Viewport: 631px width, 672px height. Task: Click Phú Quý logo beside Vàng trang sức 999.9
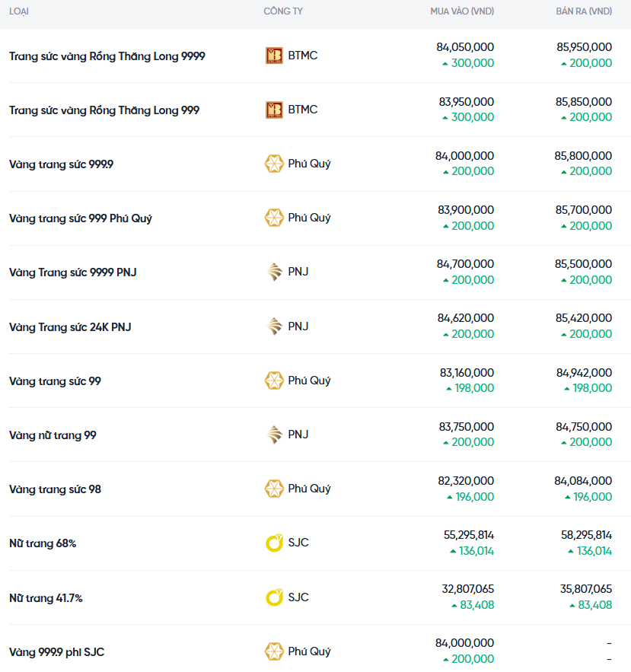click(274, 164)
